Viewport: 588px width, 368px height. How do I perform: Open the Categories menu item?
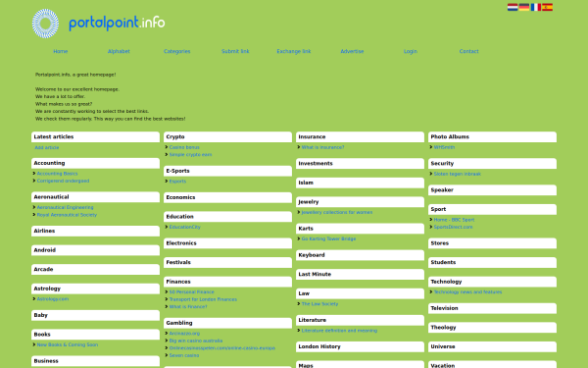pyautogui.click(x=177, y=51)
